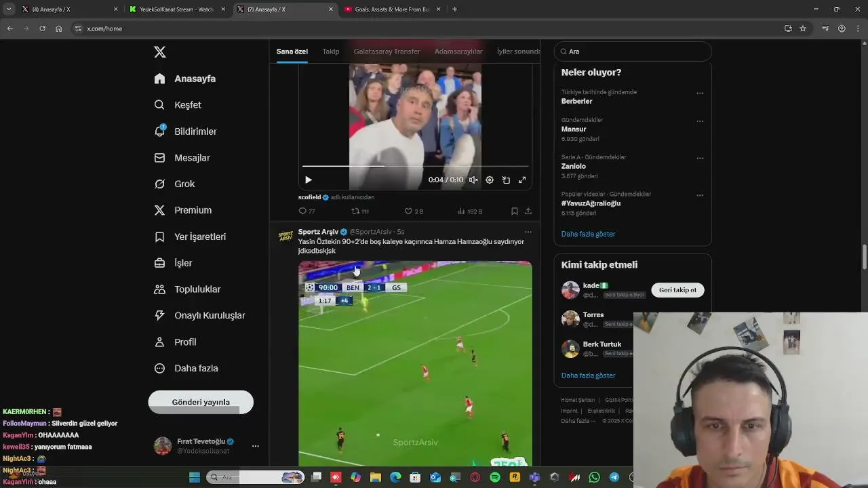This screenshot has height=488, width=868.
Task: Open video settings gear
Action: (x=490, y=180)
